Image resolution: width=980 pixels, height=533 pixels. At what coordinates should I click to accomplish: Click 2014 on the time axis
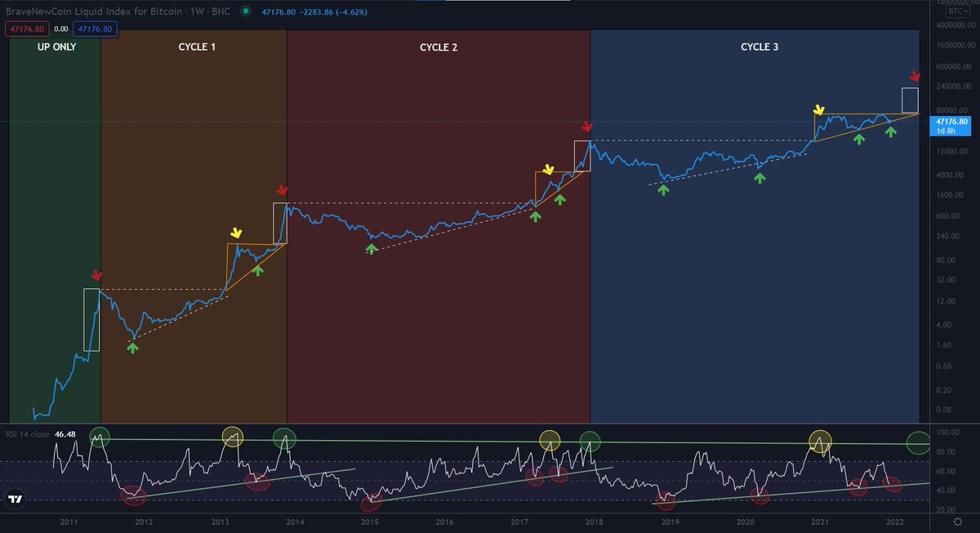tap(295, 522)
